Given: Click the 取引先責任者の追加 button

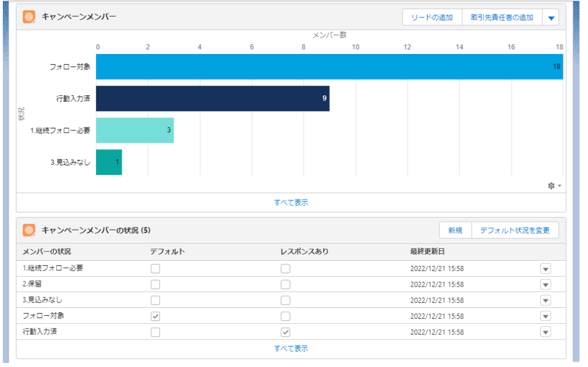Looking at the screenshot, I should tap(502, 18).
